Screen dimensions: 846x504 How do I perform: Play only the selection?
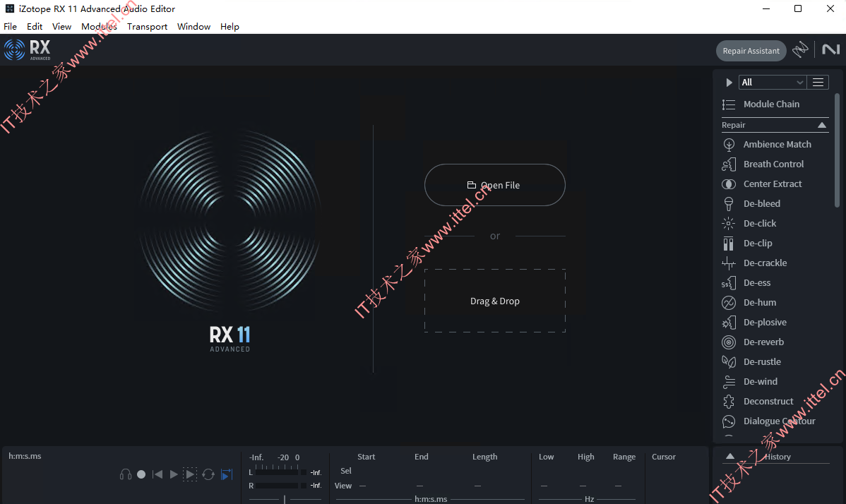190,474
